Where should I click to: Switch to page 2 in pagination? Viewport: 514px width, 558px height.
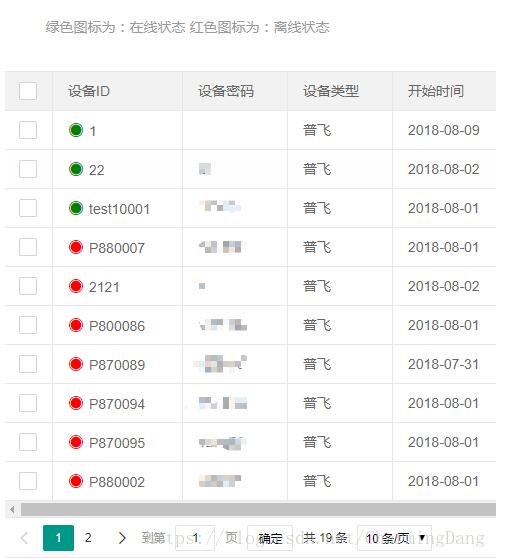[x=88, y=538]
